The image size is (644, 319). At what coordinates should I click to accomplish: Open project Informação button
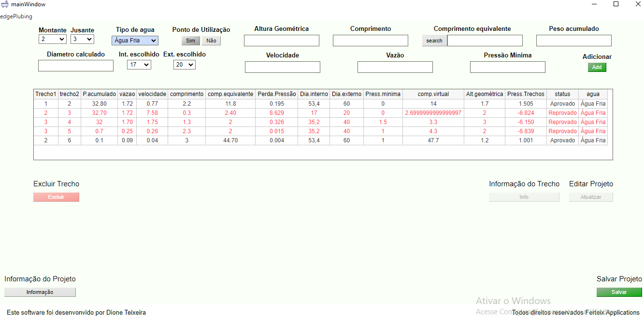coord(40,292)
